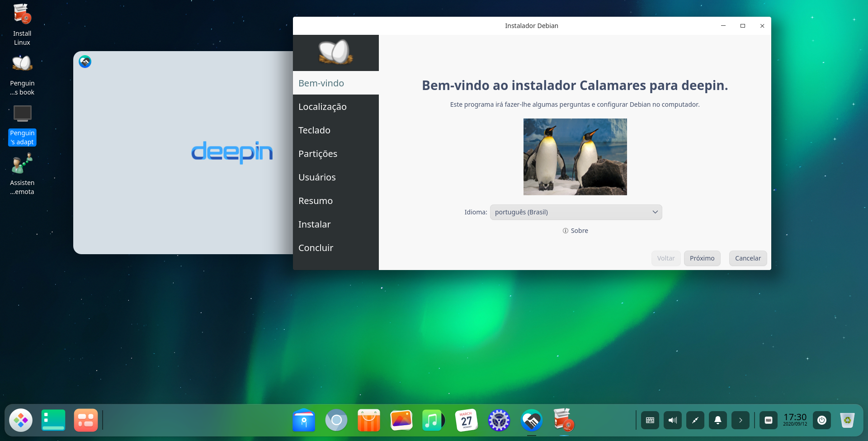Select the Partições step in the sidebar
This screenshot has height=441, width=868.
click(336, 154)
